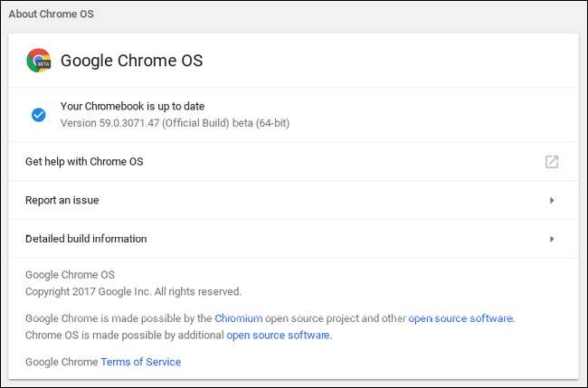Click the external link icon for help
The width and height of the screenshot is (588, 388).
coord(551,162)
